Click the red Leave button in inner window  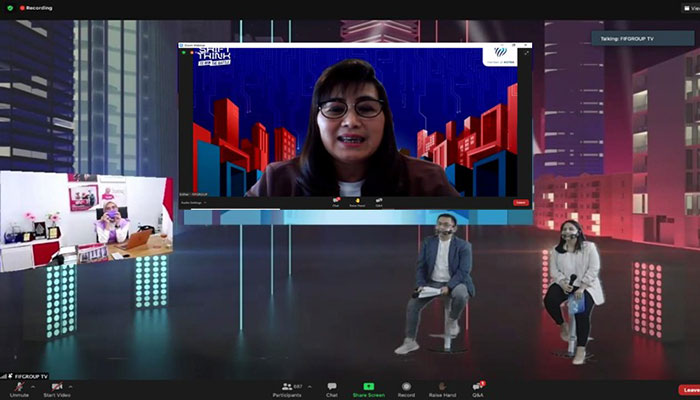[520, 202]
